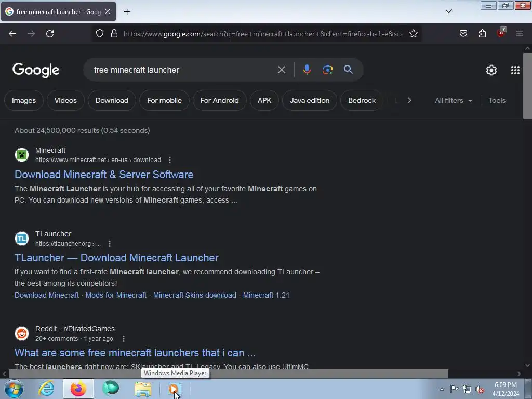Open Download Minecraft & Server Software result

[104, 175]
